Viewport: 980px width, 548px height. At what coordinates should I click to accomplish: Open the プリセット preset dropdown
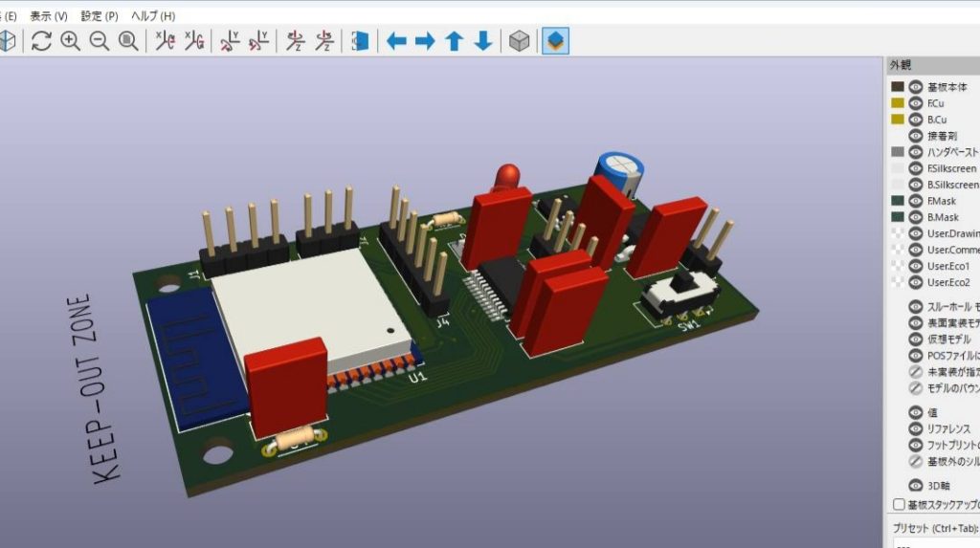(933, 543)
